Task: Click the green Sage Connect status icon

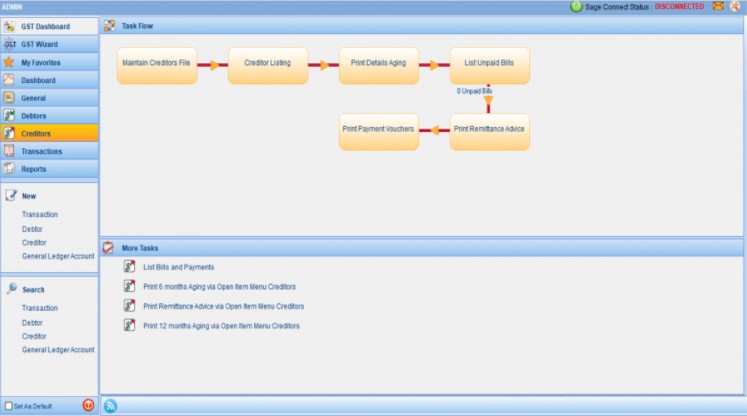Action: pos(576,6)
